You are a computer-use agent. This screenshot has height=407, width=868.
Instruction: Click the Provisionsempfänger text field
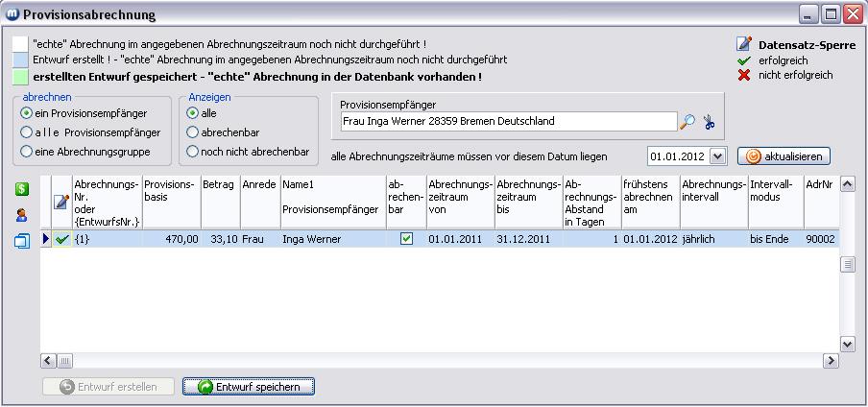[508, 122]
